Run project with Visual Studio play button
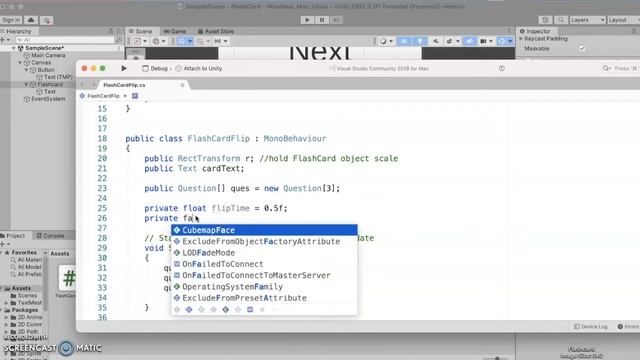 tap(124, 68)
